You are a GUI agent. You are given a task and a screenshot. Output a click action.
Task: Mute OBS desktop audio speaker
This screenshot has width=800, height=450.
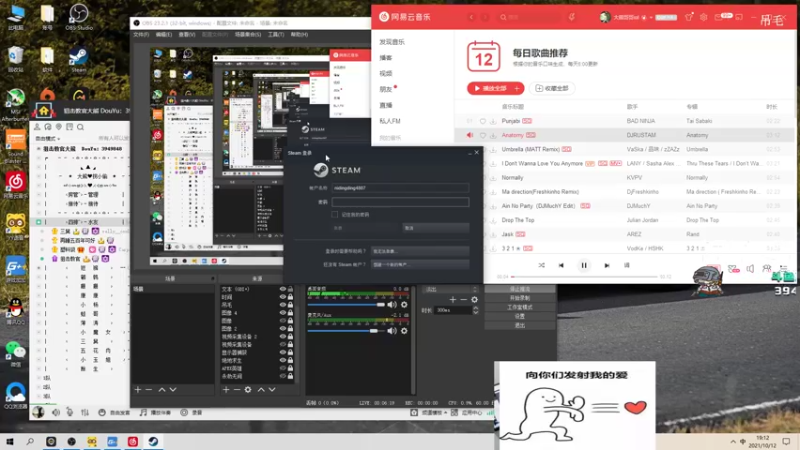(x=391, y=305)
